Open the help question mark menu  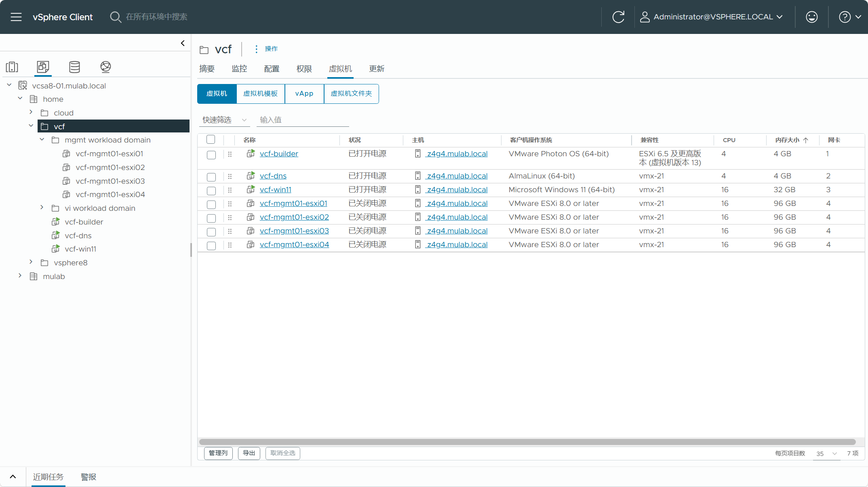click(845, 17)
